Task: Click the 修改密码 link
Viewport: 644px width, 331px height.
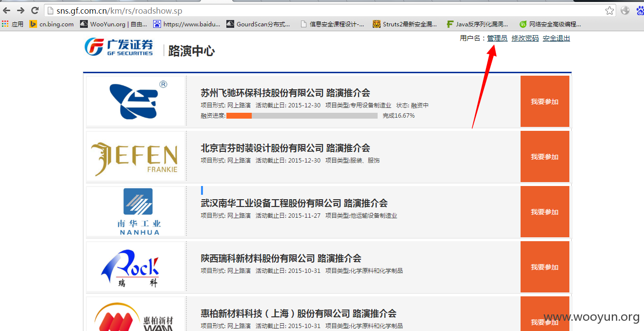Action: pyautogui.click(x=525, y=38)
